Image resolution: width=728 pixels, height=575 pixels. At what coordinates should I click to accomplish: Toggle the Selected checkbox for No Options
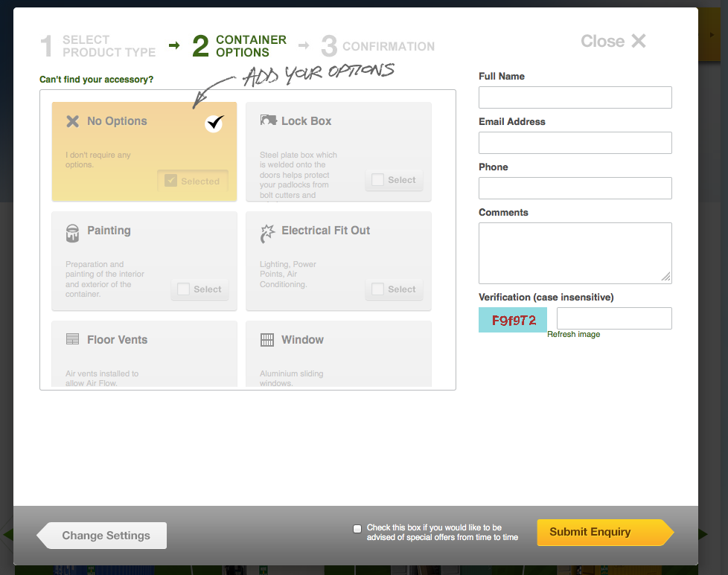[171, 181]
